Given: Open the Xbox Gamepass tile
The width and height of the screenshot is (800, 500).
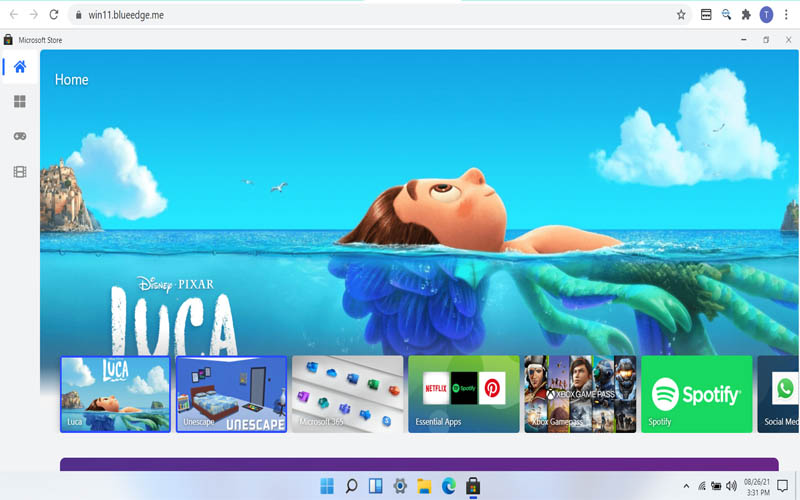Looking at the screenshot, I should coord(580,394).
